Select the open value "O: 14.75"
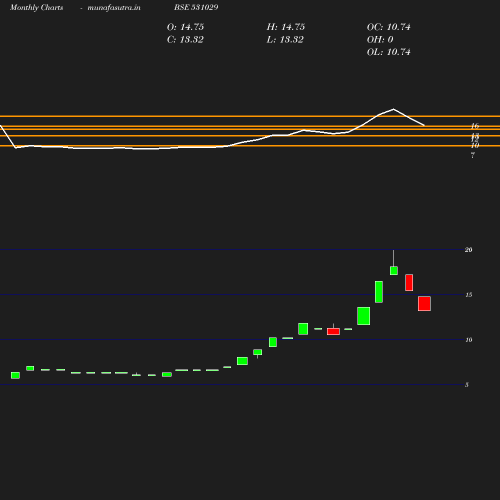Screen dimensions: 500x500 point(185,27)
